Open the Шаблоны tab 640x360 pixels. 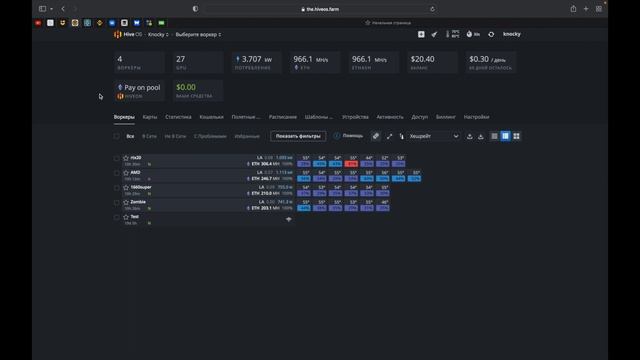[319, 117]
